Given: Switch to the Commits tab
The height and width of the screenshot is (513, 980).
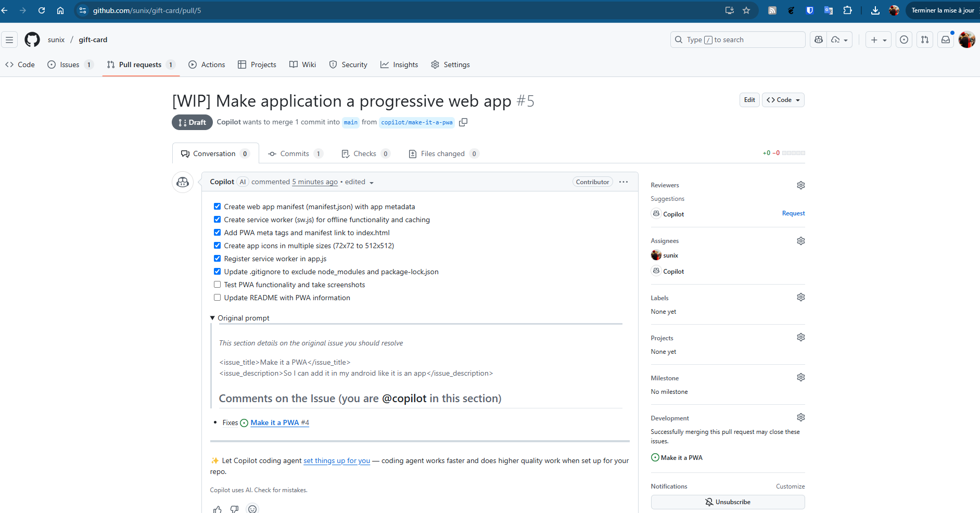Looking at the screenshot, I should click(x=295, y=153).
